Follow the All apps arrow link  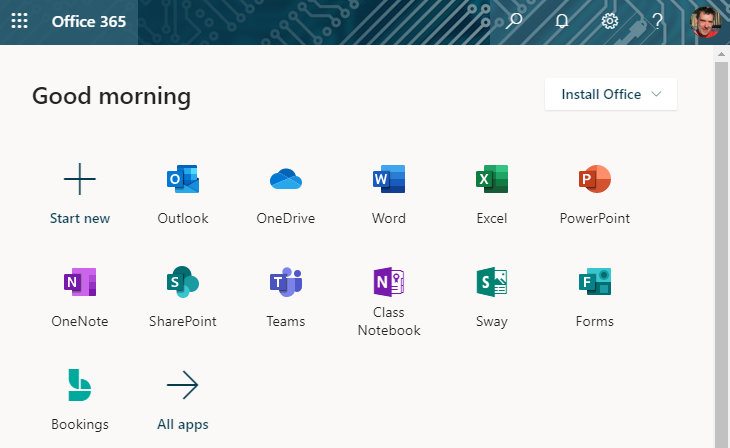[183, 385]
